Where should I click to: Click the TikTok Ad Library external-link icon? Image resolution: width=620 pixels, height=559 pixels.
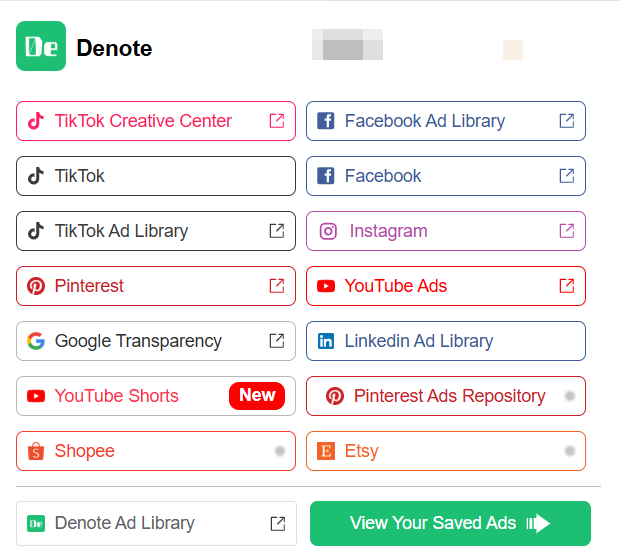click(x=277, y=231)
